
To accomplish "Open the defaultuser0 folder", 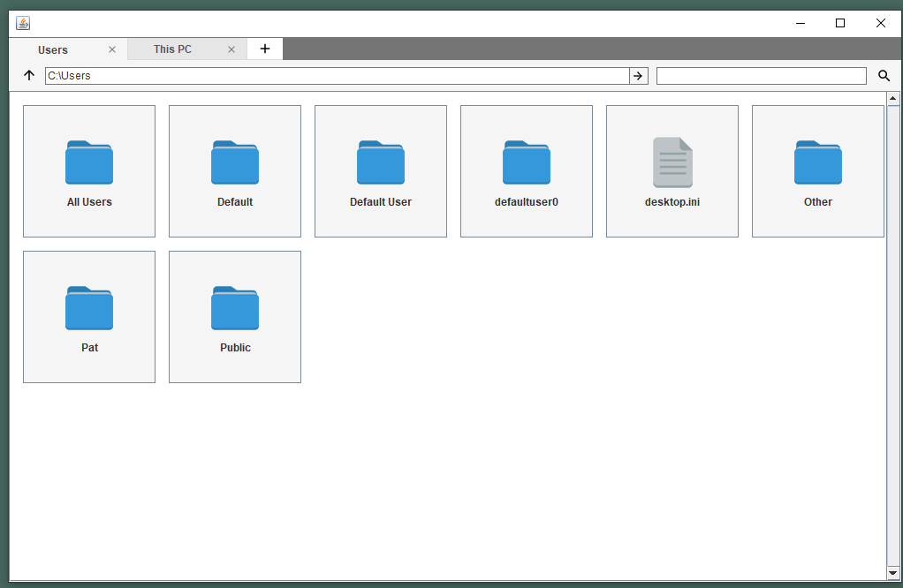I will (526, 170).
